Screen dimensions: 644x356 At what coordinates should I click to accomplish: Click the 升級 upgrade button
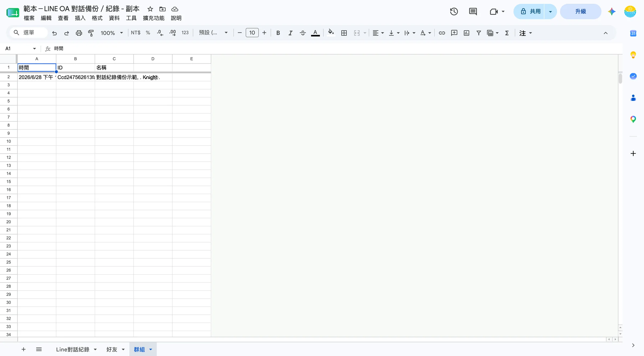tap(581, 12)
